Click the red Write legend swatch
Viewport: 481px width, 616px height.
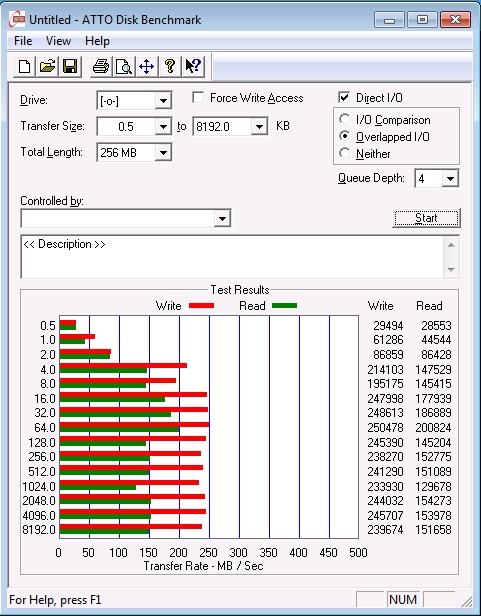[202, 306]
